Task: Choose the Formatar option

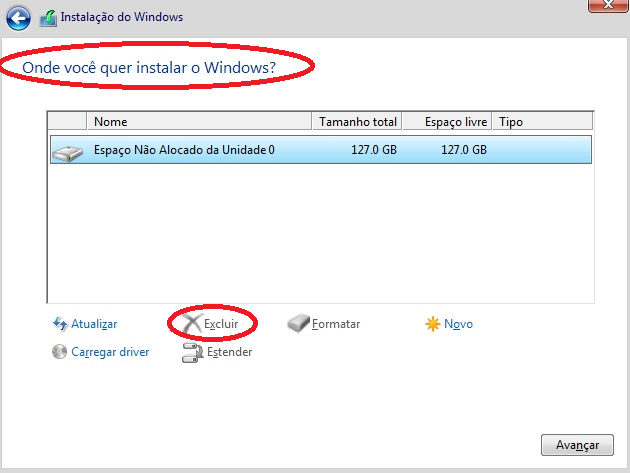Action: [336, 324]
